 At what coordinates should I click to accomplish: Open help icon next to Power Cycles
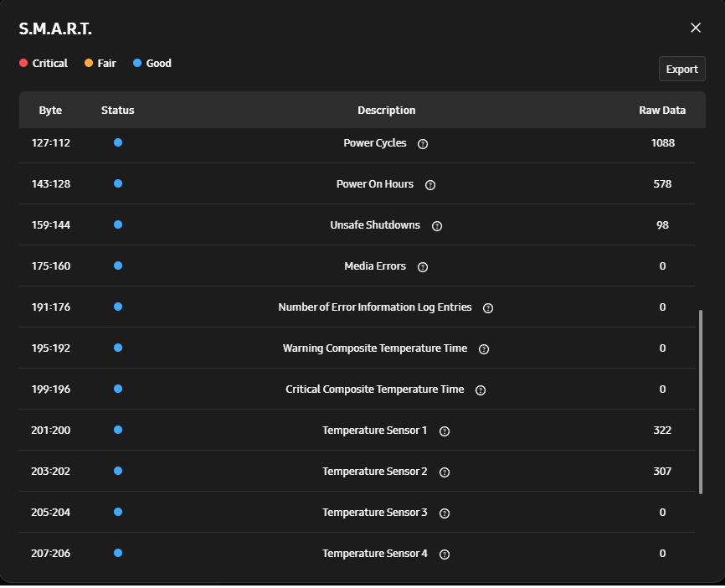coord(423,144)
